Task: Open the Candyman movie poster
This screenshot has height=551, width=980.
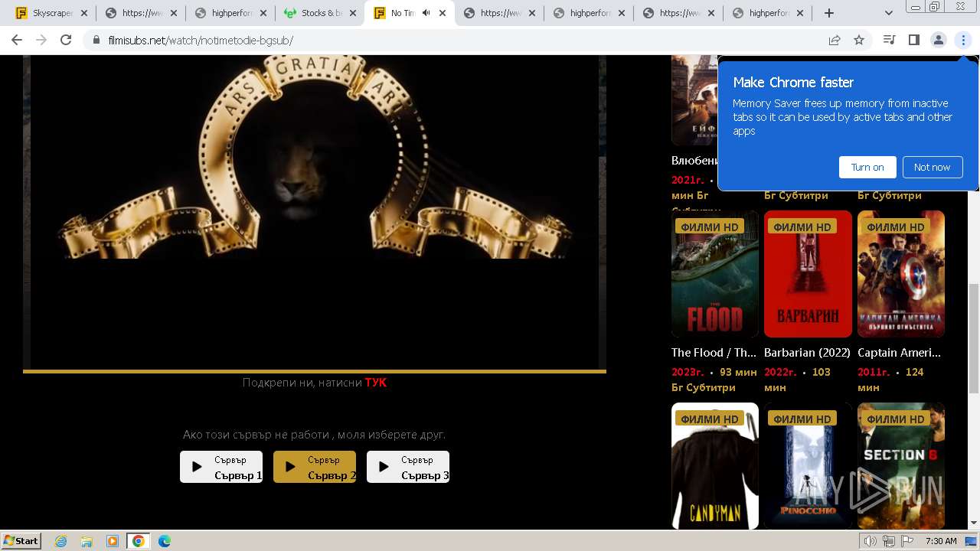Action: [715, 465]
